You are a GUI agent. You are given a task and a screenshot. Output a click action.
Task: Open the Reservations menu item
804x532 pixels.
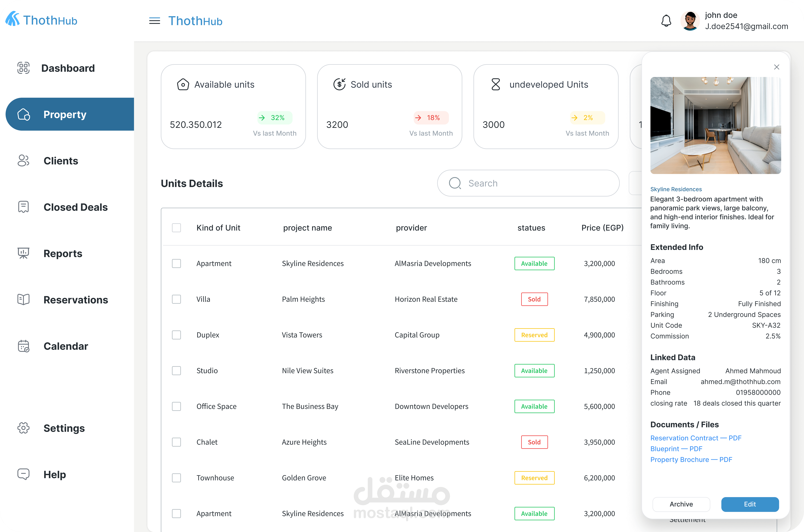pyautogui.click(x=75, y=300)
